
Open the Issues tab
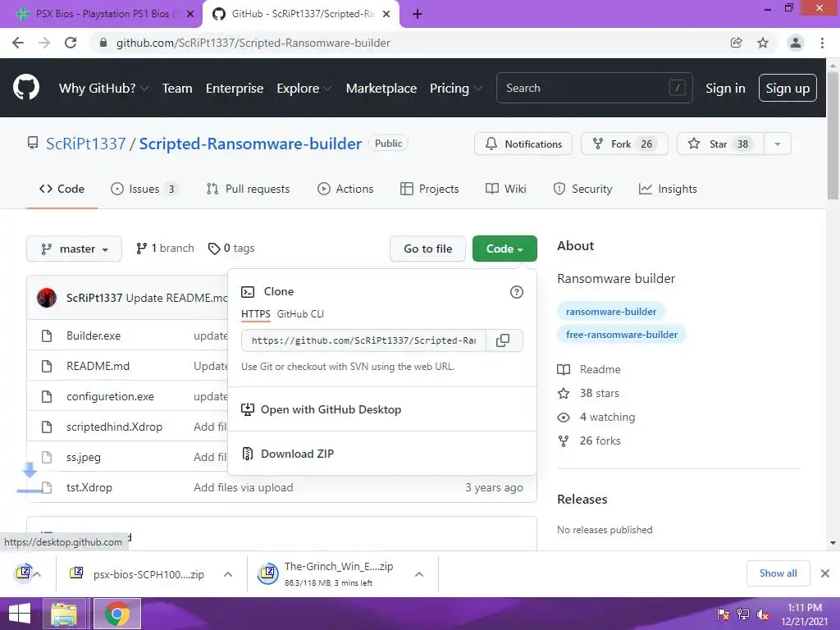tap(144, 189)
